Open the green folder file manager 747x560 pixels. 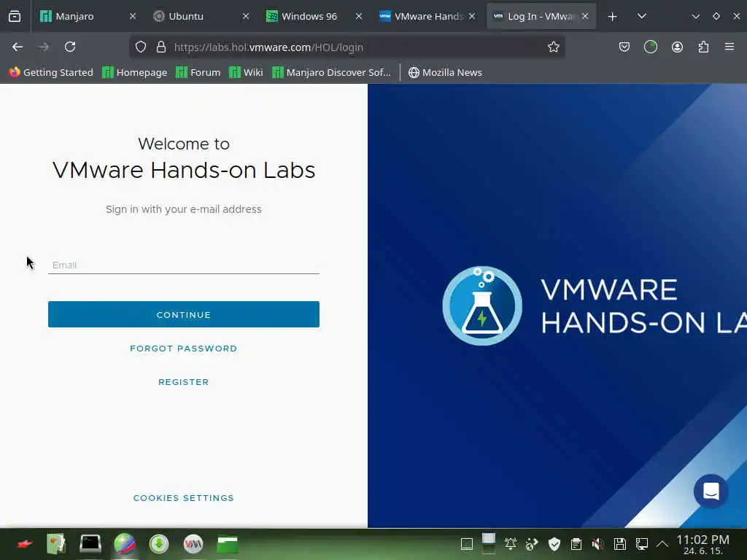click(228, 544)
